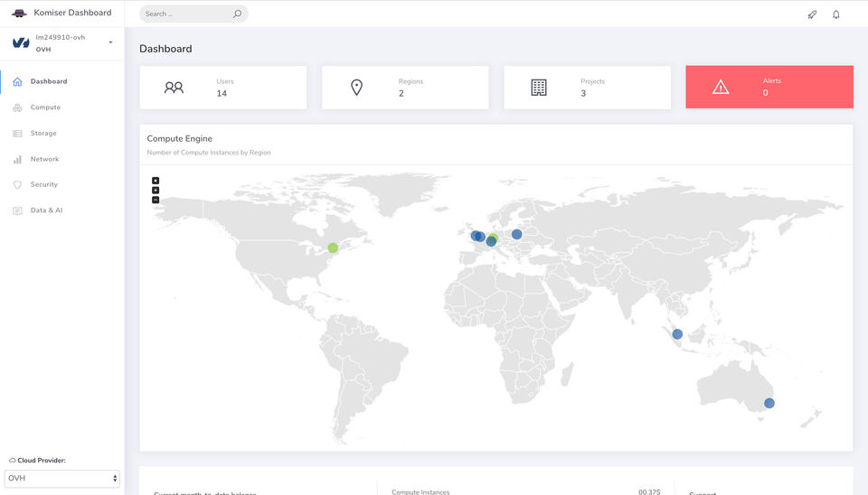Click the Regions location pin icon

356,88
